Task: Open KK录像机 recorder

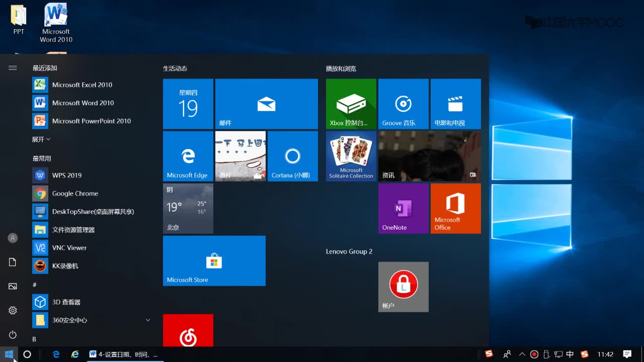Action: [x=92, y=266]
